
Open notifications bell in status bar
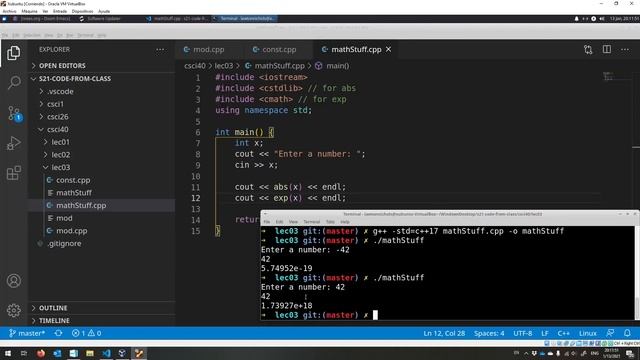click(627, 333)
